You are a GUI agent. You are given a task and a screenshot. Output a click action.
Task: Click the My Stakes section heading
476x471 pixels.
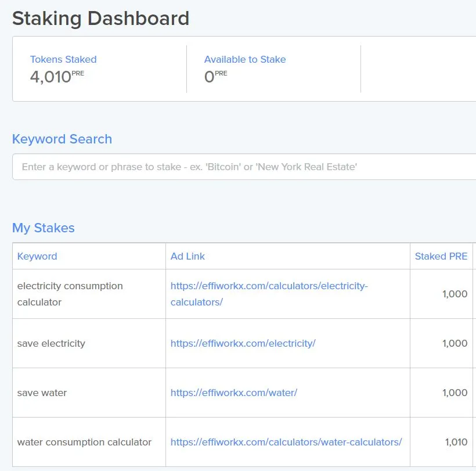click(x=44, y=228)
